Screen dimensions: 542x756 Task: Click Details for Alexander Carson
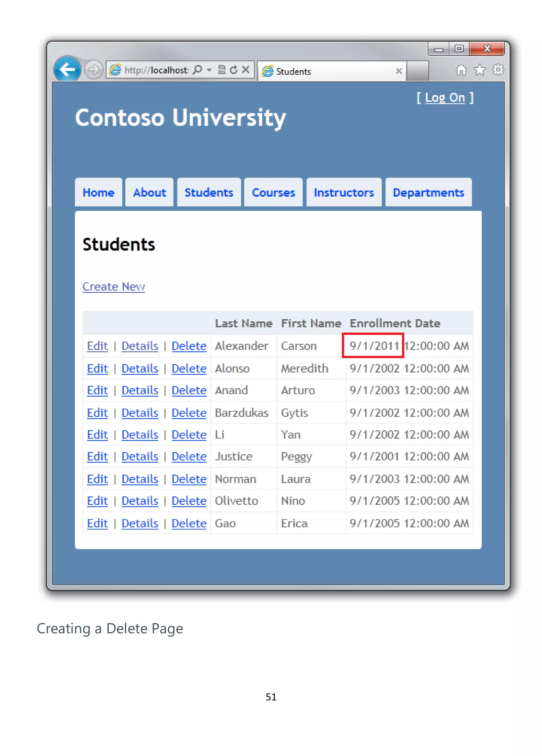pos(140,346)
